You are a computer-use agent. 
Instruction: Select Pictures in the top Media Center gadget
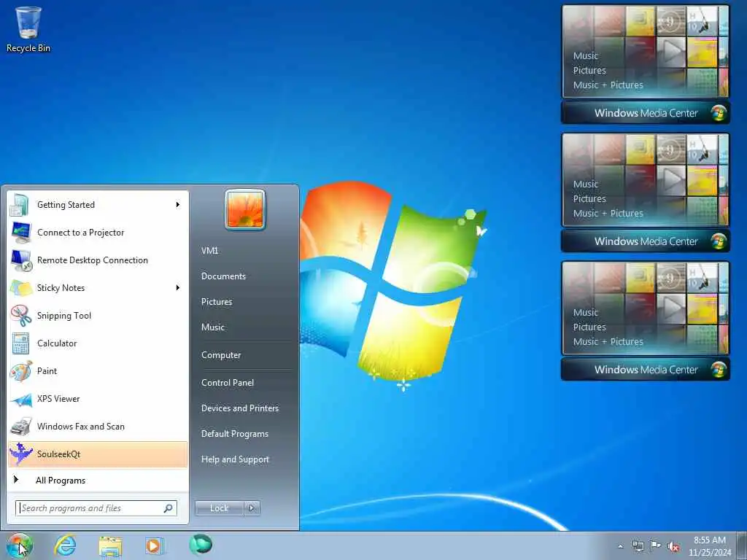tap(589, 71)
